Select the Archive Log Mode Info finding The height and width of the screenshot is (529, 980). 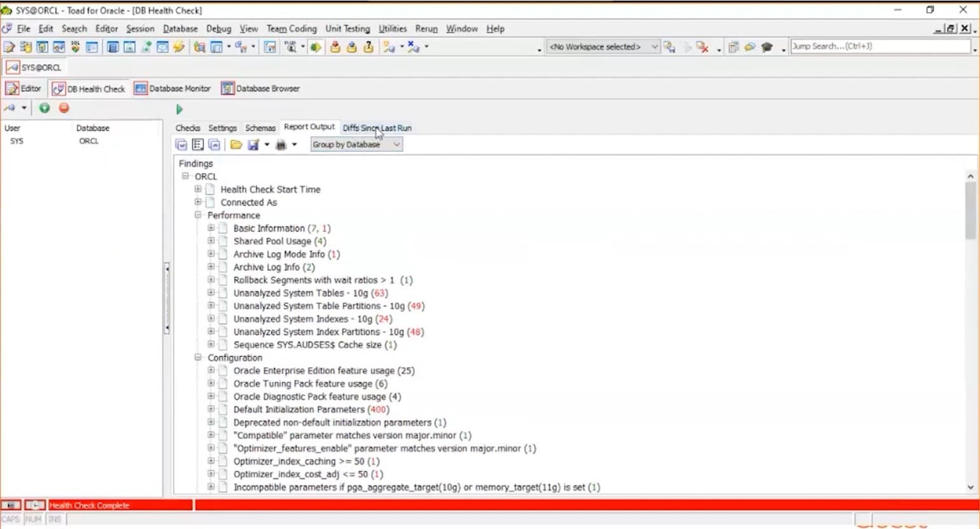tap(286, 254)
